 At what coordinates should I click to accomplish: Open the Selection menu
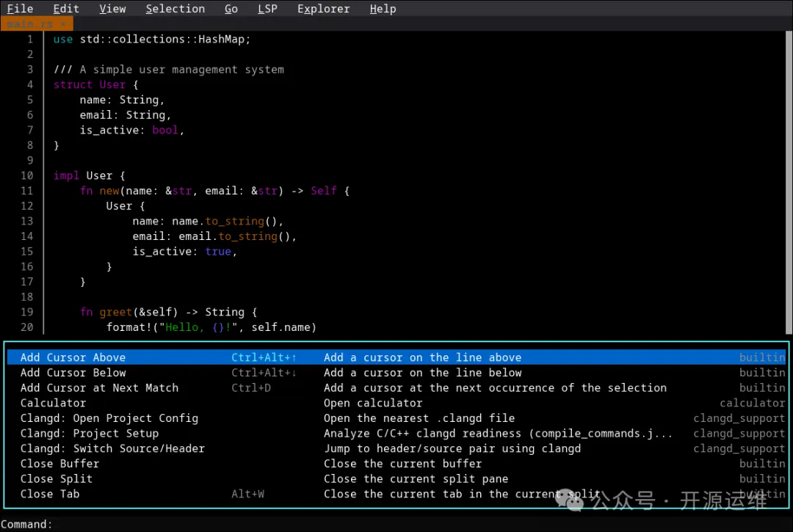tap(175, 9)
